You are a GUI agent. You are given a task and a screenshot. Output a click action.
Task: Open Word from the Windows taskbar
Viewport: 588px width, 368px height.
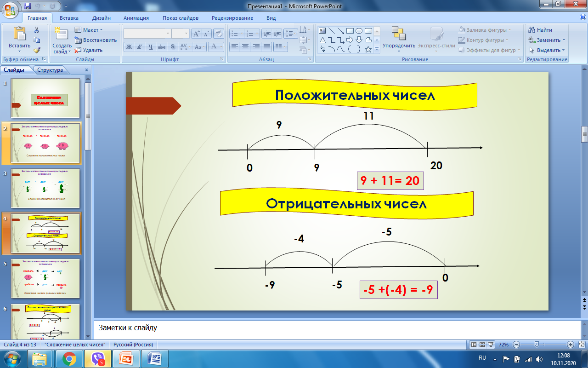[154, 358]
